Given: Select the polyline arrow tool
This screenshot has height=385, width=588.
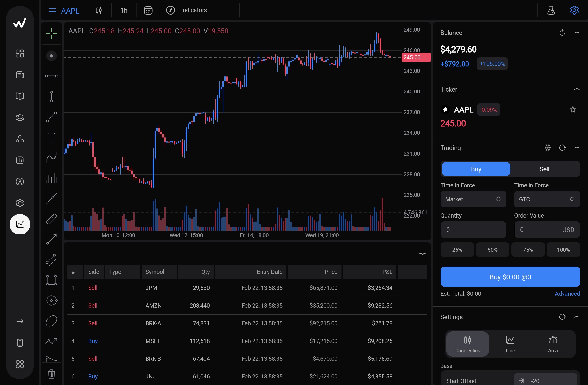Looking at the screenshot, I should [x=51, y=342].
